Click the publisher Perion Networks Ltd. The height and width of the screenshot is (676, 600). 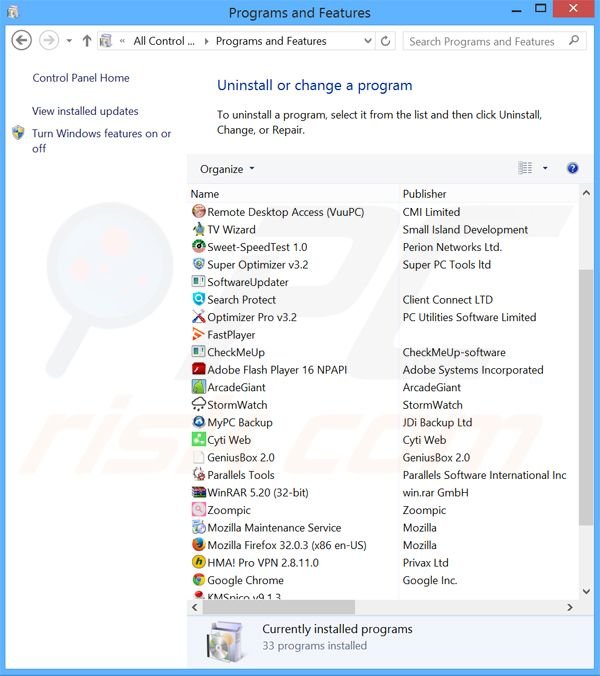point(452,247)
